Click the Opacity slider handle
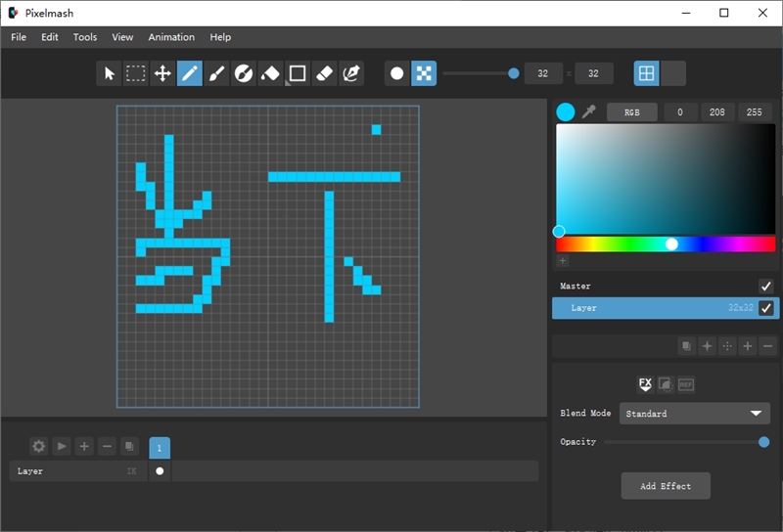This screenshot has height=532, width=783. (x=763, y=442)
